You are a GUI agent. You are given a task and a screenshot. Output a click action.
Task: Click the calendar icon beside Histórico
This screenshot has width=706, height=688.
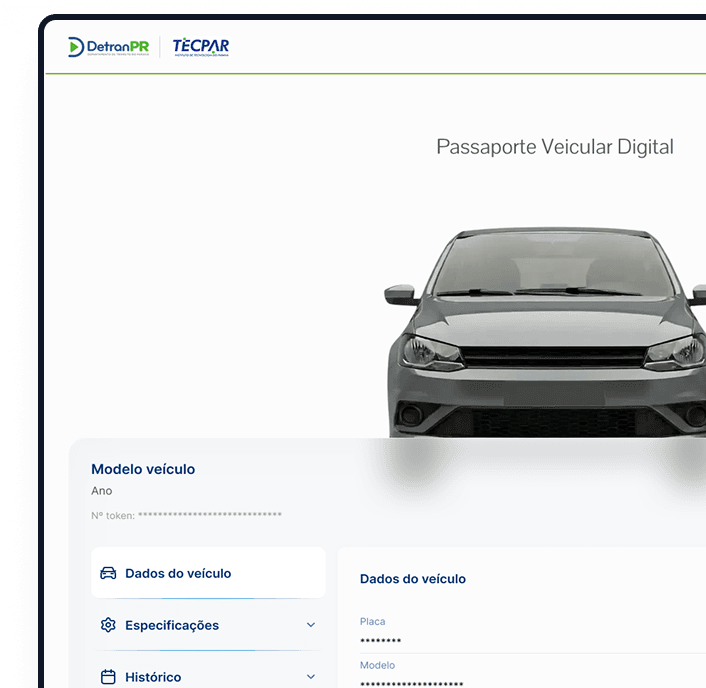pyautogui.click(x=108, y=677)
